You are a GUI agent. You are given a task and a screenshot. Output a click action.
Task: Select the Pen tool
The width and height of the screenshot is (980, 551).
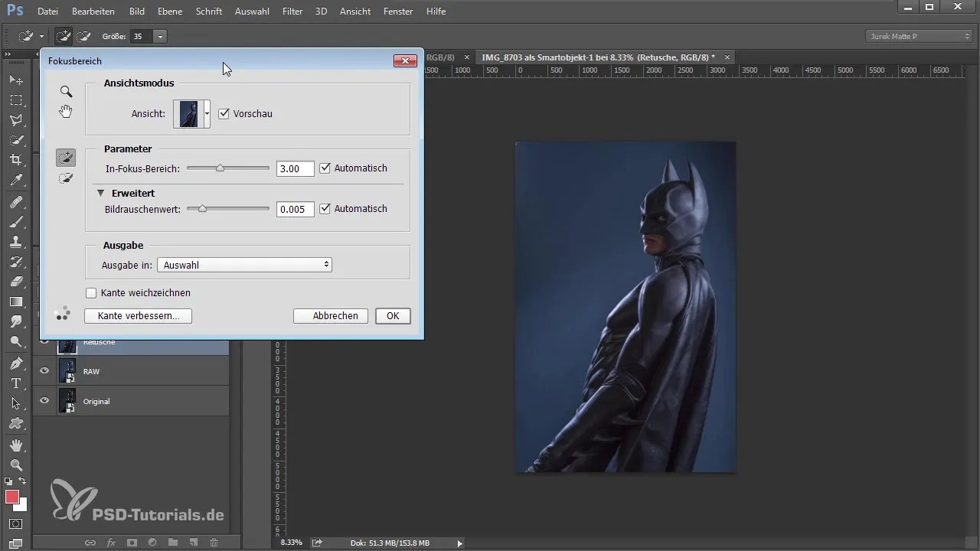(15, 363)
